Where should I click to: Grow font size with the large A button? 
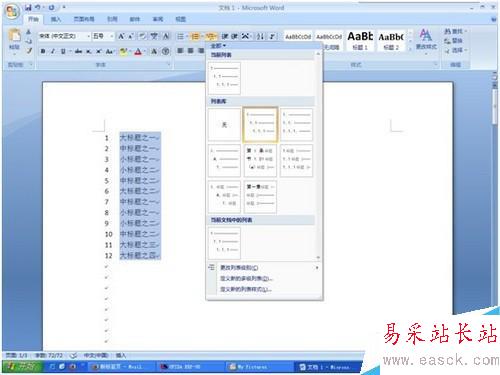coord(121,36)
